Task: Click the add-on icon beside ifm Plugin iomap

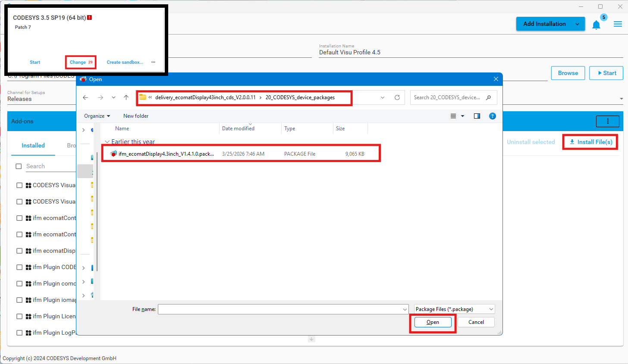Action: point(28,300)
